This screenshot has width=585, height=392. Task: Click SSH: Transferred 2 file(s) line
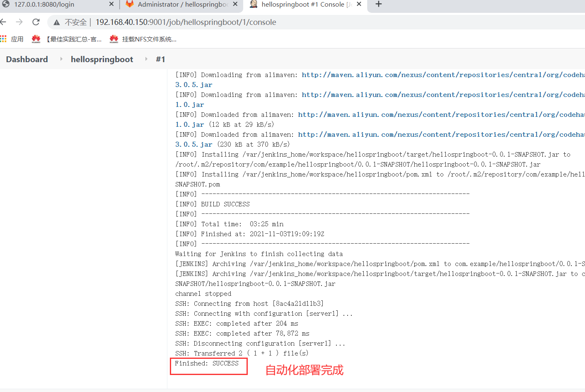pyautogui.click(x=242, y=353)
